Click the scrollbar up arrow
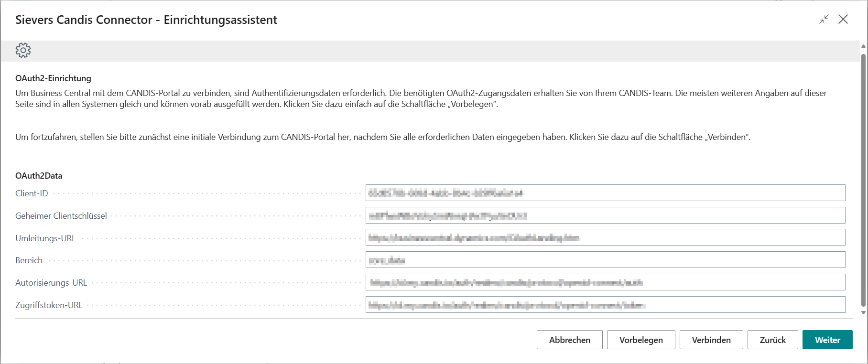 tap(863, 46)
